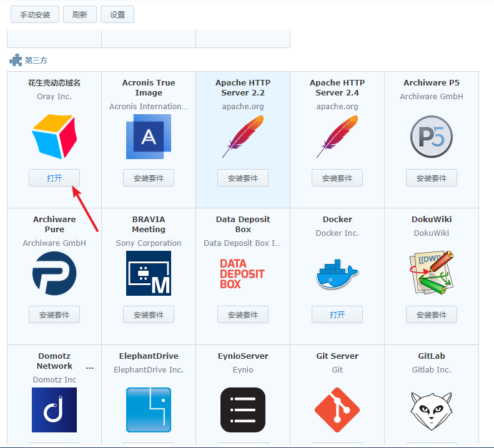Install the Acronis True Image package

click(x=149, y=178)
